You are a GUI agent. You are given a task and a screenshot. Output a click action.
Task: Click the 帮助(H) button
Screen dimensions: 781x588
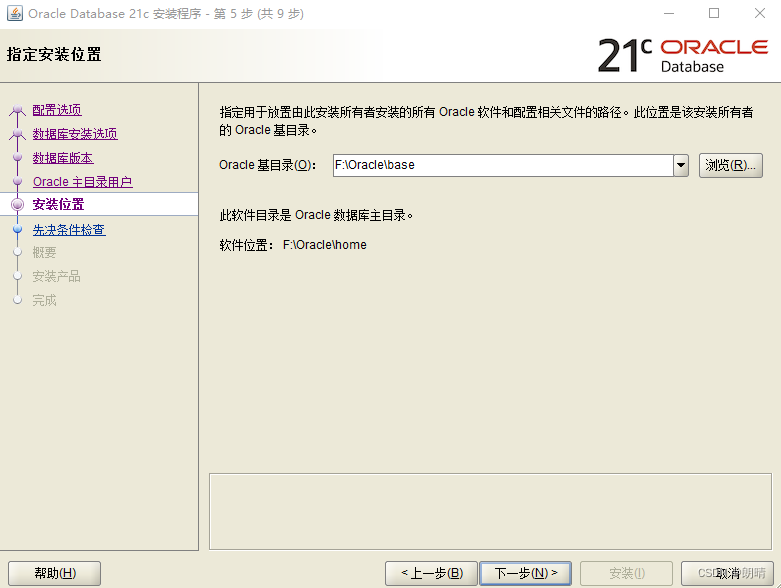pos(55,574)
